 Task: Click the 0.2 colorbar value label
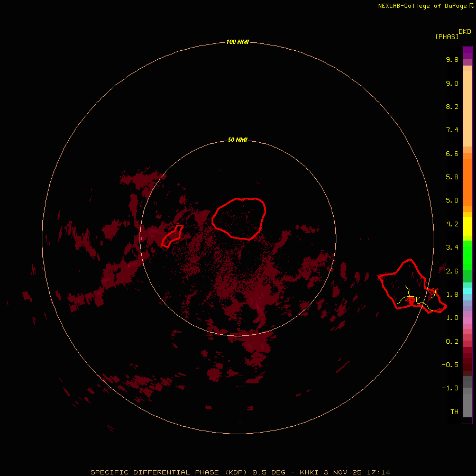click(452, 341)
